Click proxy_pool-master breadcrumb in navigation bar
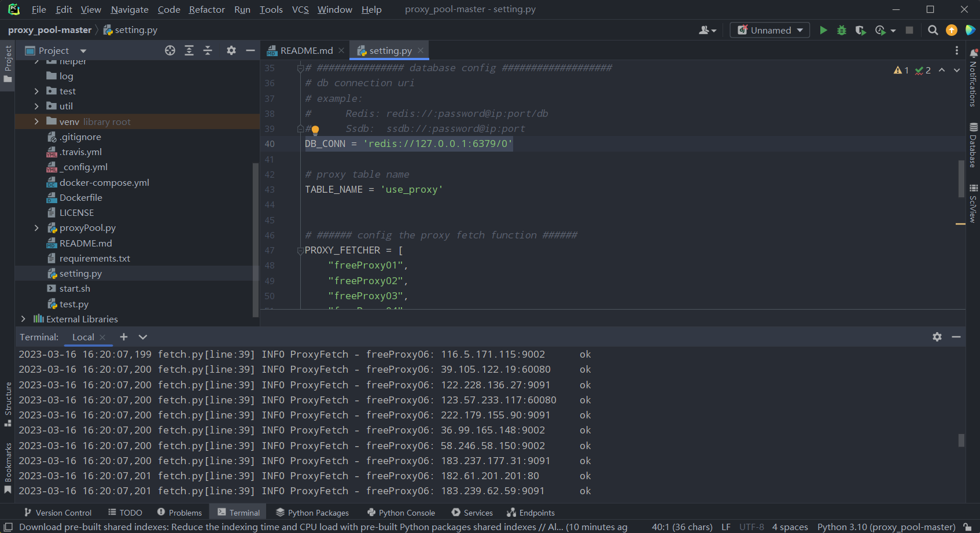 click(x=50, y=30)
